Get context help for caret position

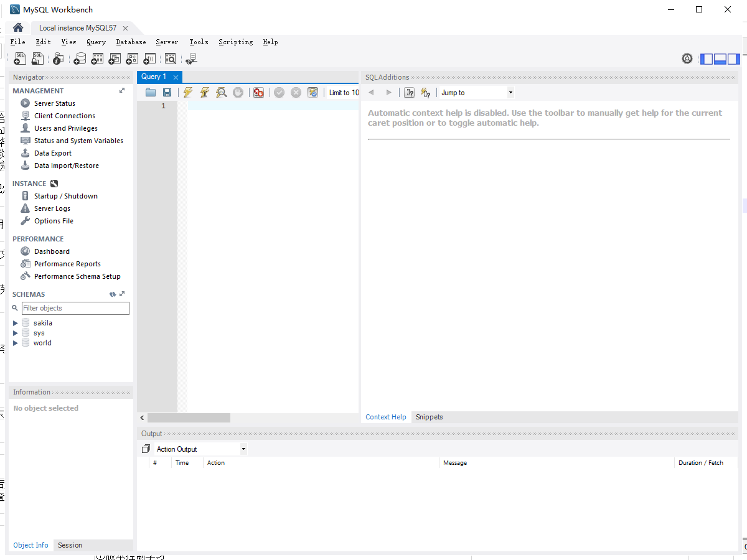409,92
